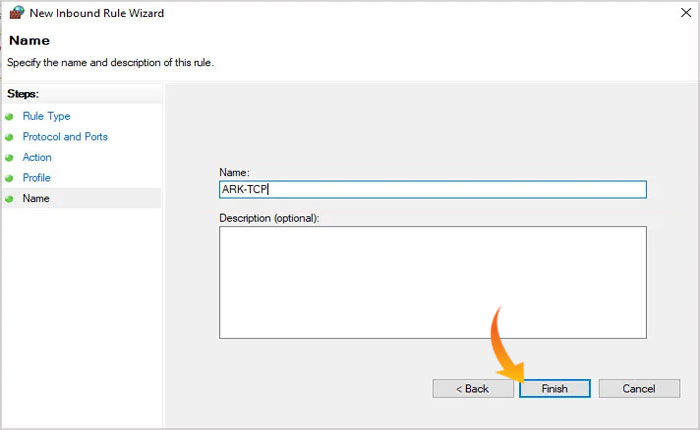Image resolution: width=700 pixels, height=430 pixels.
Task: Click the green bullet next to Profile
Action: click(9, 178)
